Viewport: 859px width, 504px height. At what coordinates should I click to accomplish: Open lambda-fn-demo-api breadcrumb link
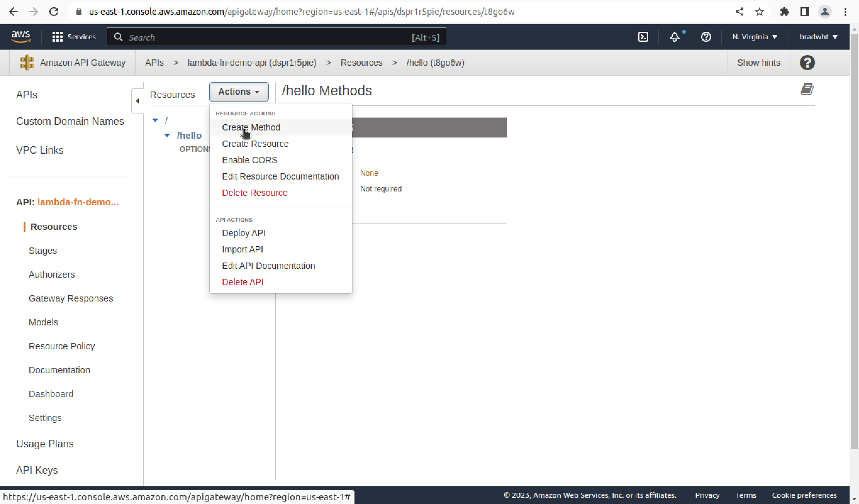point(252,63)
